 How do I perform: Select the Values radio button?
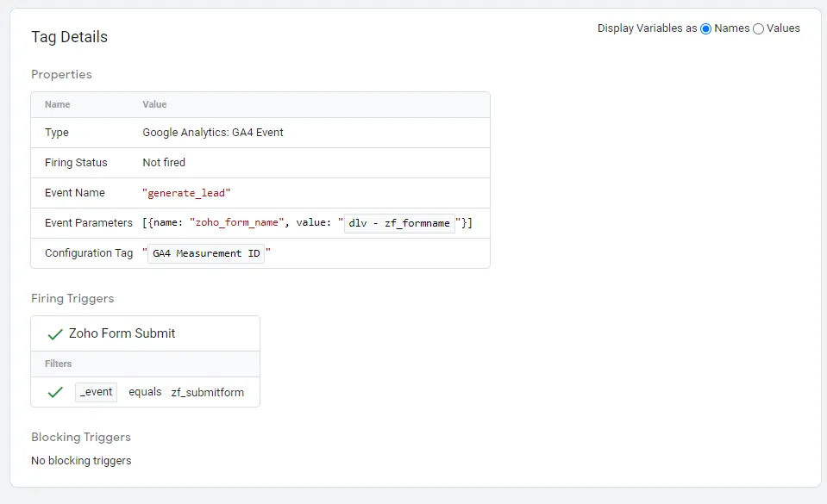[759, 28]
